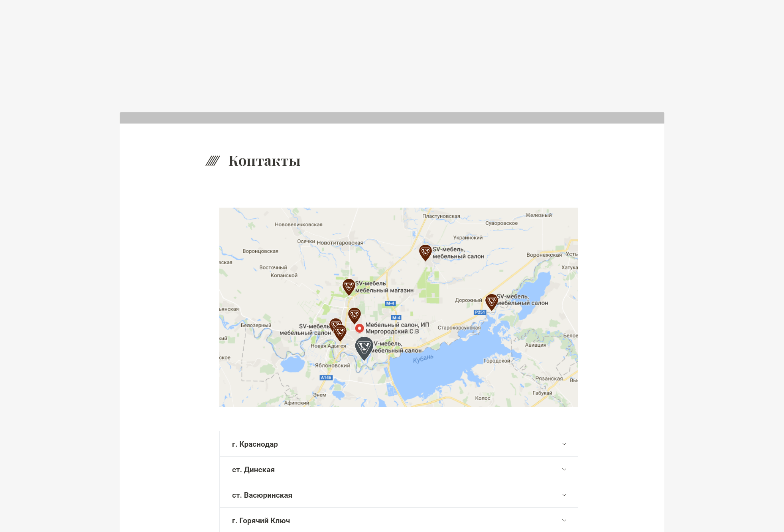The width and height of the screenshot is (784, 532).
Task: Click the chevron on the ст. Васюринская row
Action: coord(564,495)
